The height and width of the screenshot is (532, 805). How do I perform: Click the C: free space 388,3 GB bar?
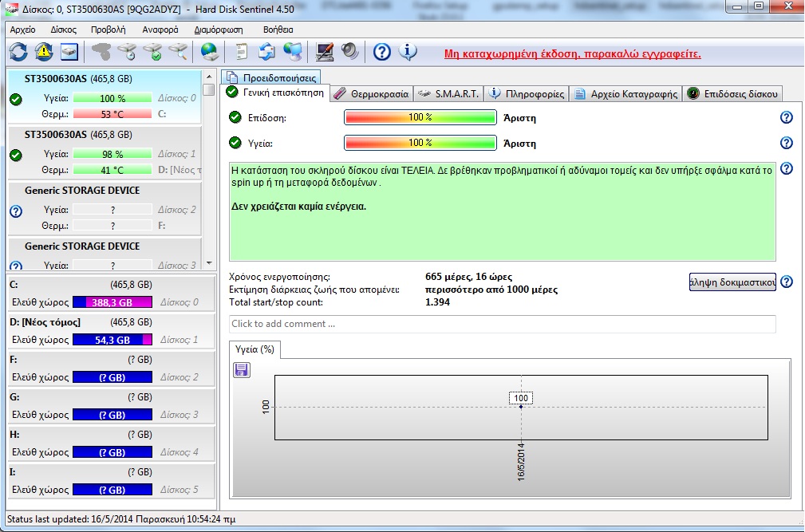(112, 302)
